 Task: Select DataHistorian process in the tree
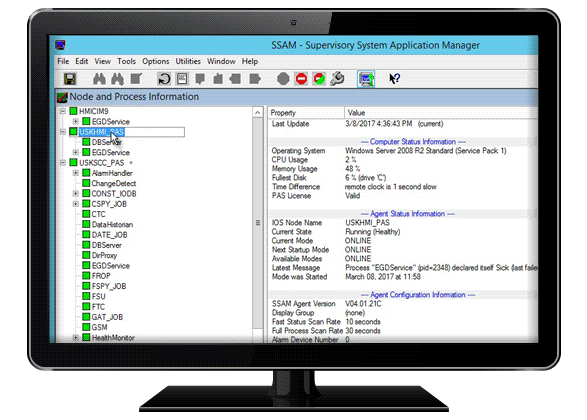point(112,225)
